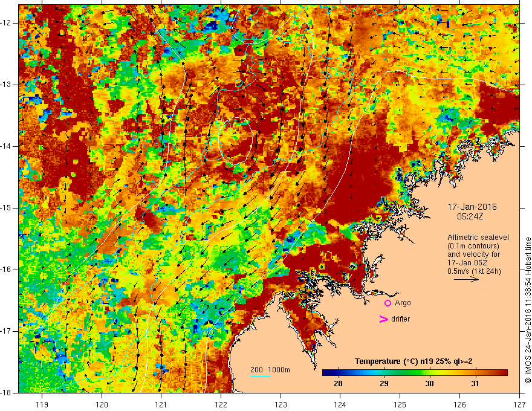Click the longitude axis label '126'
The height and width of the screenshot is (411, 532).
coord(459,404)
